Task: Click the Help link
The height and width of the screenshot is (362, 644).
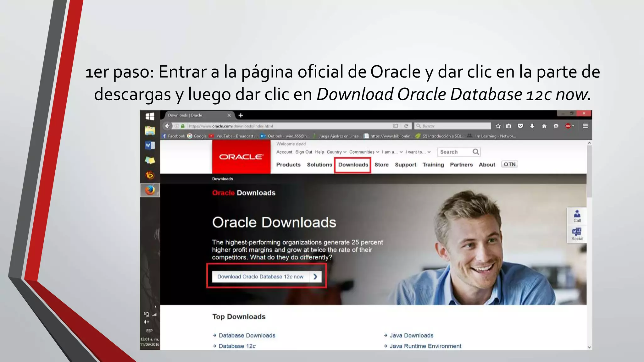Action: [319, 152]
